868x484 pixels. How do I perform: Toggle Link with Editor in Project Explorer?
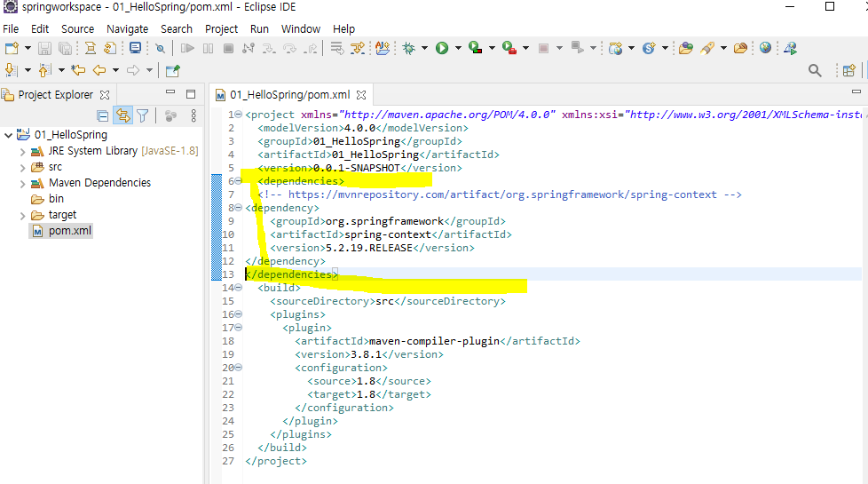click(122, 115)
